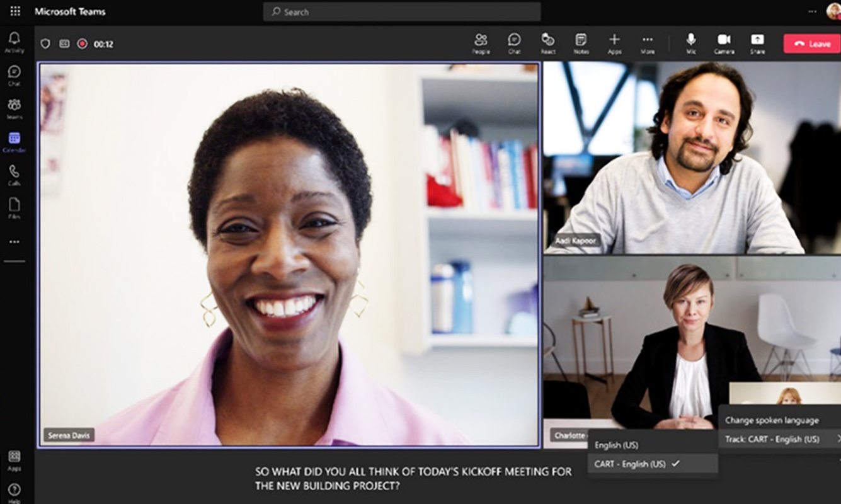Expand the sidebar ellipsis for more apps
This screenshot has height=504, width=841.
[14, 241]
